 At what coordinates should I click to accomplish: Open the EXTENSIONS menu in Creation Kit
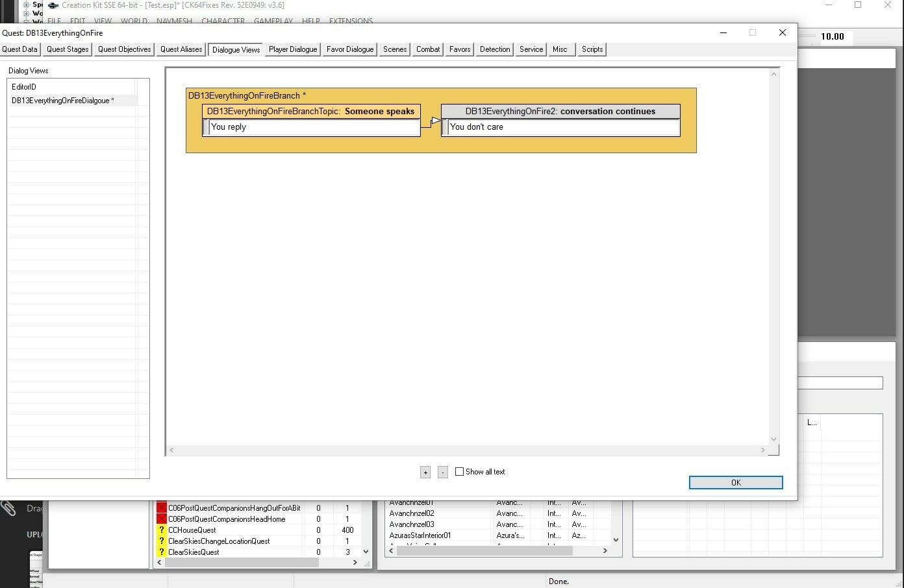coord(351,21)
